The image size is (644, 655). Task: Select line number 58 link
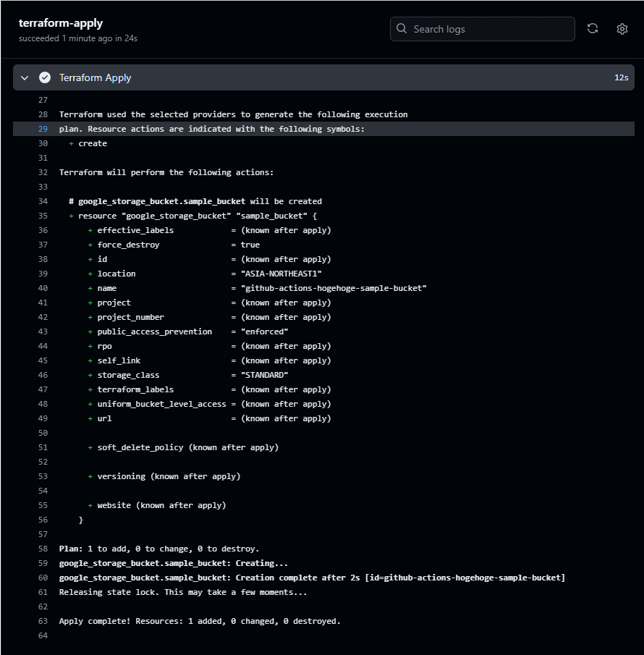pyautogui.click(x=43, y=549)
